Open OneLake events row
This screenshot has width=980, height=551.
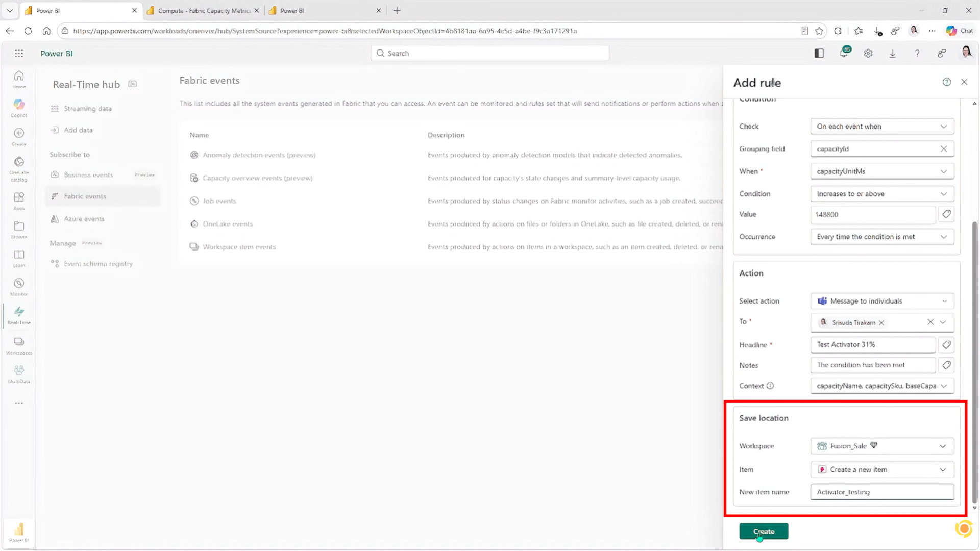pyautogui.click(x=228, y=224)
